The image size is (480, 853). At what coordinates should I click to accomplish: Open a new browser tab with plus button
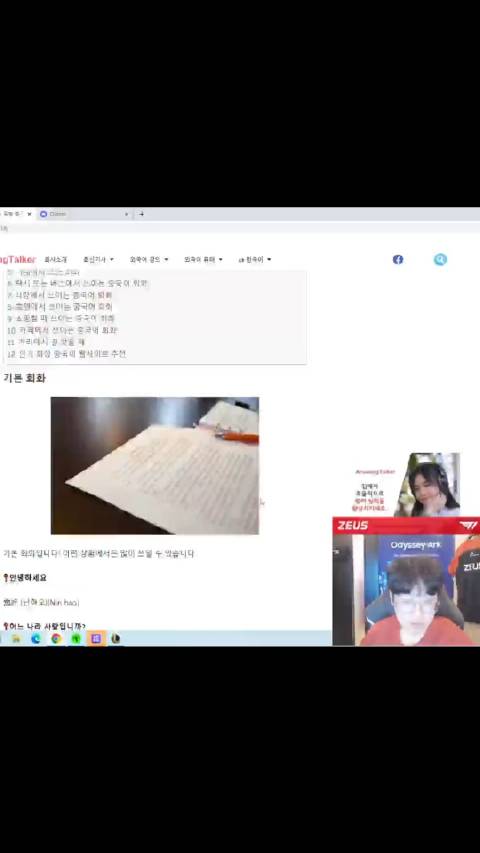141,214
